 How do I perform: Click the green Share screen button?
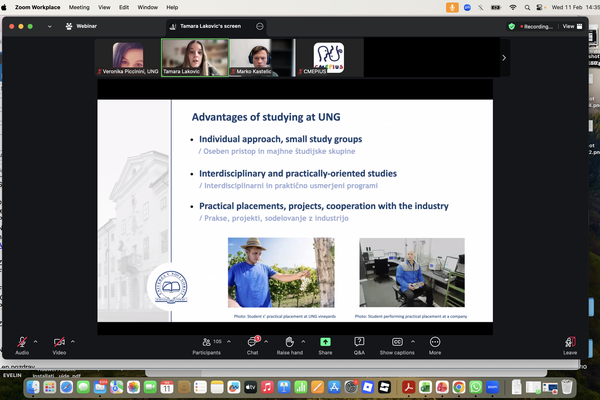click(325, 345)
